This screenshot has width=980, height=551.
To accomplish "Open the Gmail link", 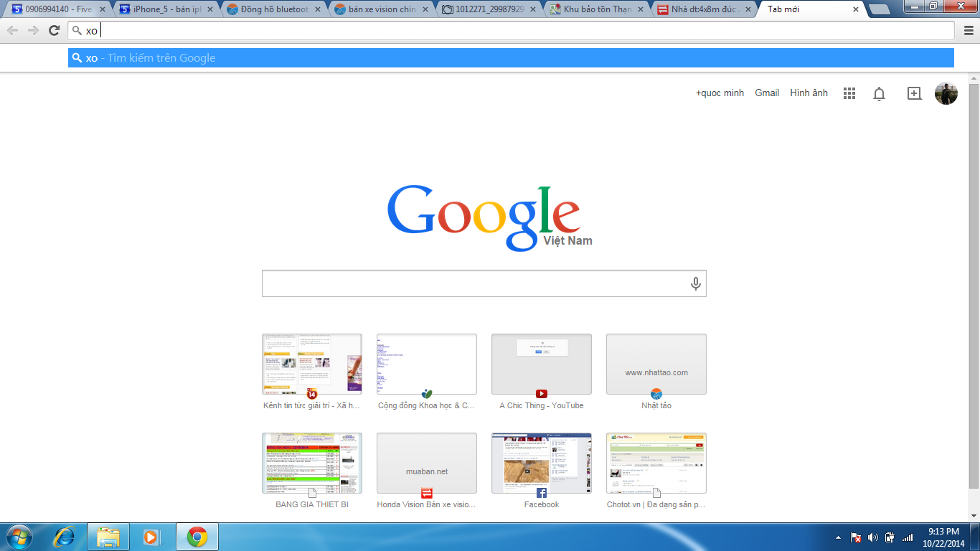I will point(766,93).
